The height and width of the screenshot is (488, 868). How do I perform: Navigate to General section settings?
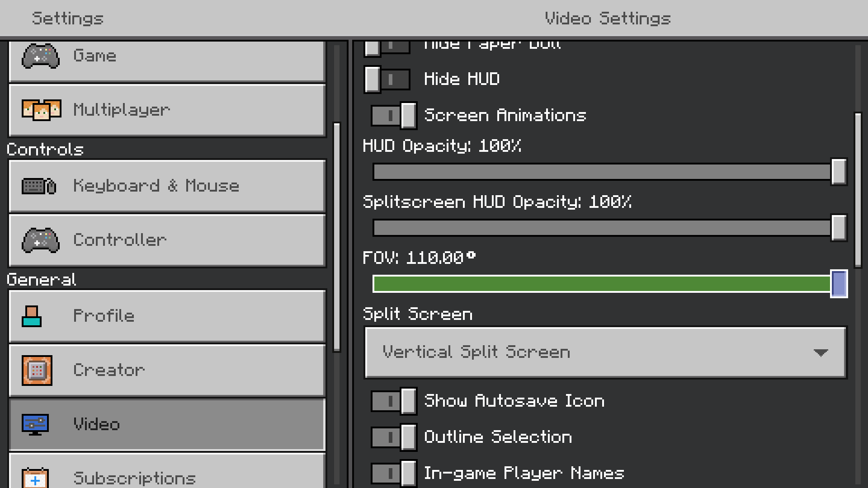coord(41,280)
